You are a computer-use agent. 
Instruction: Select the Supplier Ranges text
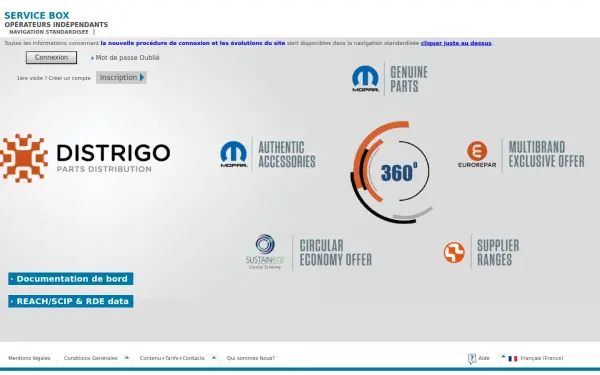498,253
